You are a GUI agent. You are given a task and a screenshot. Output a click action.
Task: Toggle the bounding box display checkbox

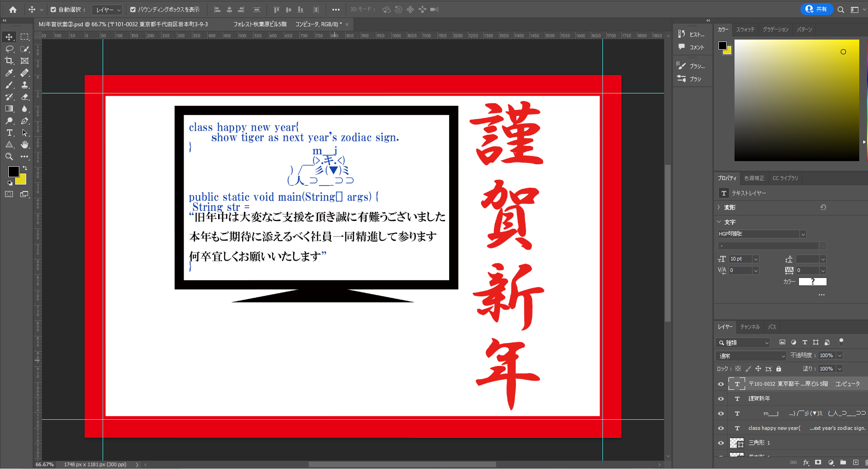click(x=133, y=9)
